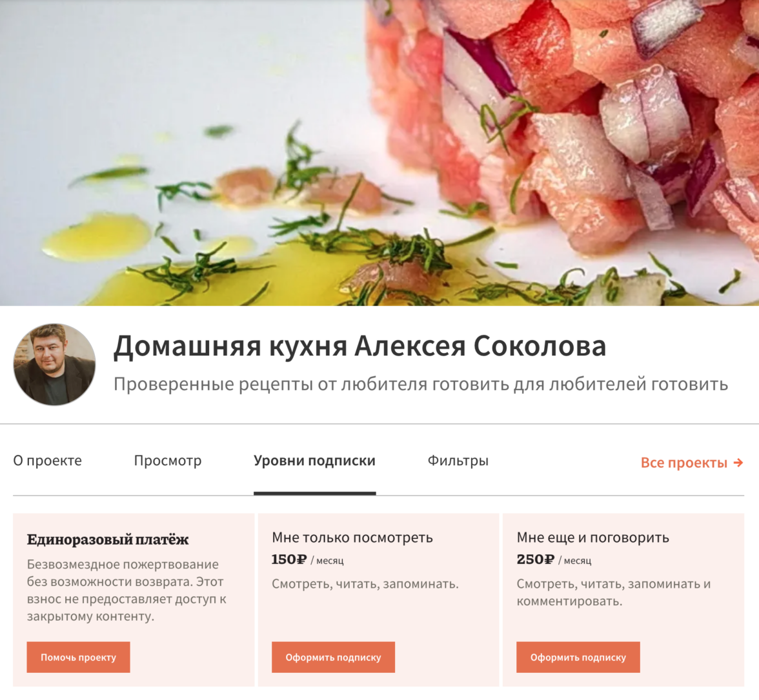This screenshot has height=700, width=759.
Task: Click the project title Домашняя кухня Алексея Соколова
Action: [x=359, y=346]
